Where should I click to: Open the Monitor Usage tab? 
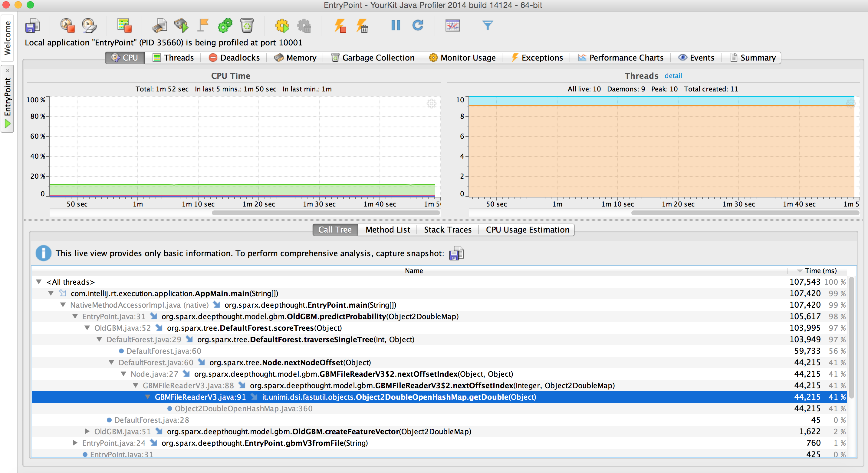click(462, 58)
